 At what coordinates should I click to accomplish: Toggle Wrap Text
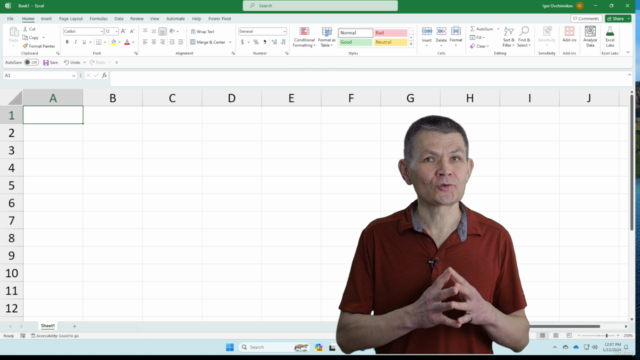point(202,31)
